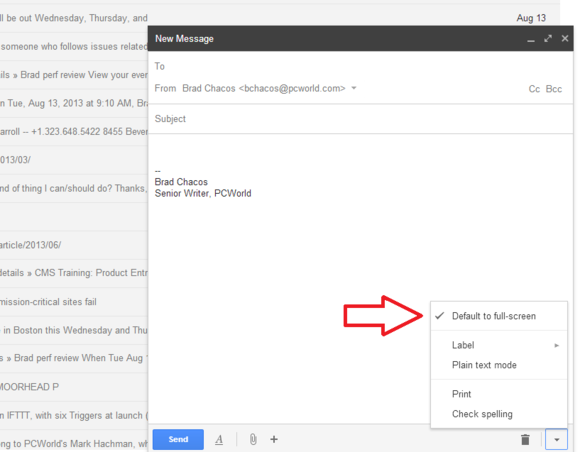580x452 pixels.
Task: Attach files using the paperclip icon
Action: point(253,439)
